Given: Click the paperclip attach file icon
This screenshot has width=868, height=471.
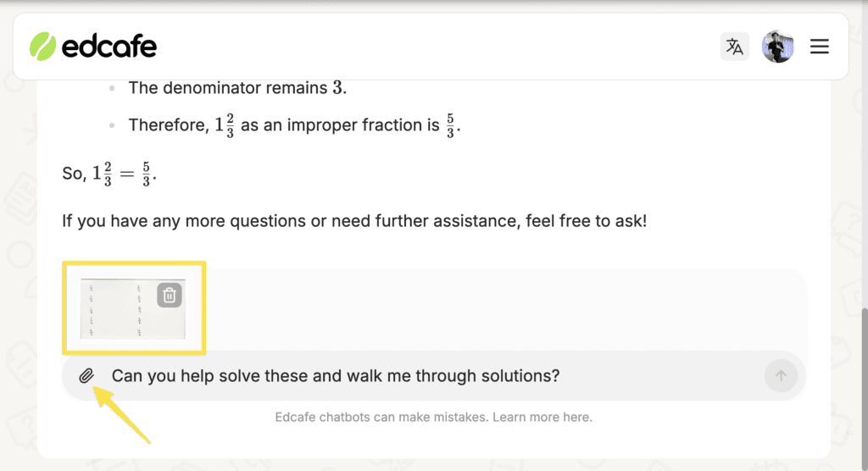Looking at the screenshot, I should (86, 376).
